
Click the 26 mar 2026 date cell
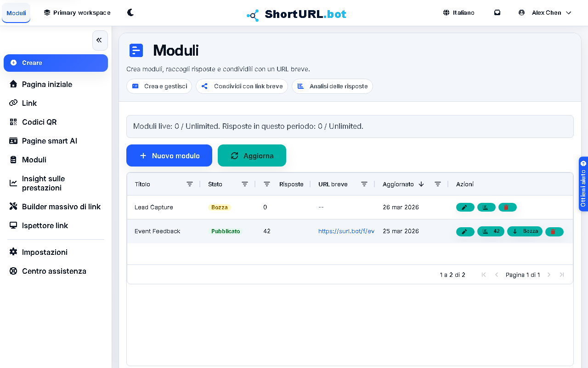[401, 207]
